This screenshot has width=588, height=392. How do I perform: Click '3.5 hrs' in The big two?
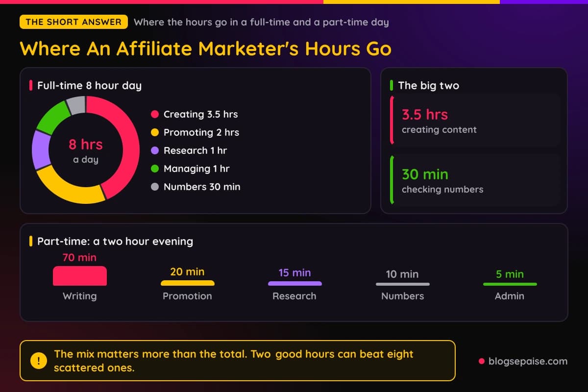tap(425, 115)
